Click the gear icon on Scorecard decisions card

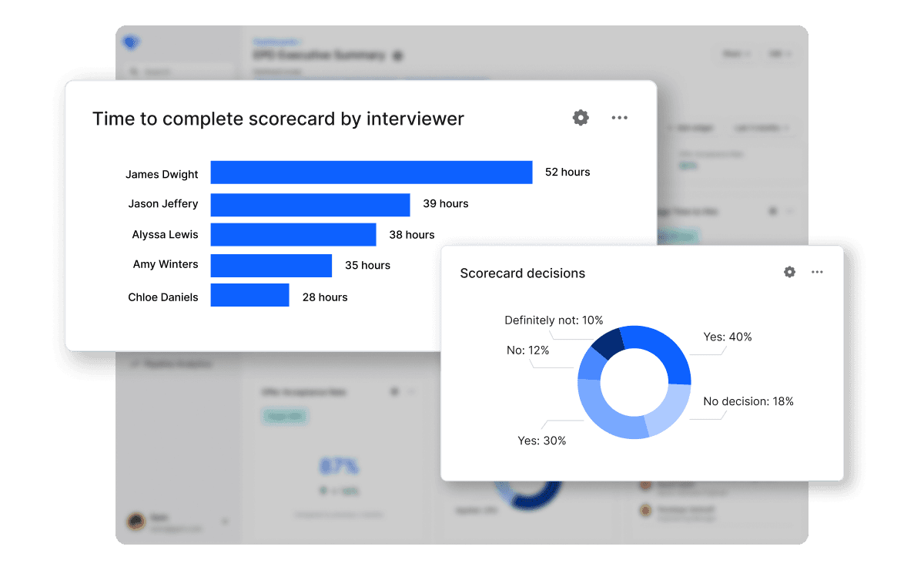coord(789,272)
